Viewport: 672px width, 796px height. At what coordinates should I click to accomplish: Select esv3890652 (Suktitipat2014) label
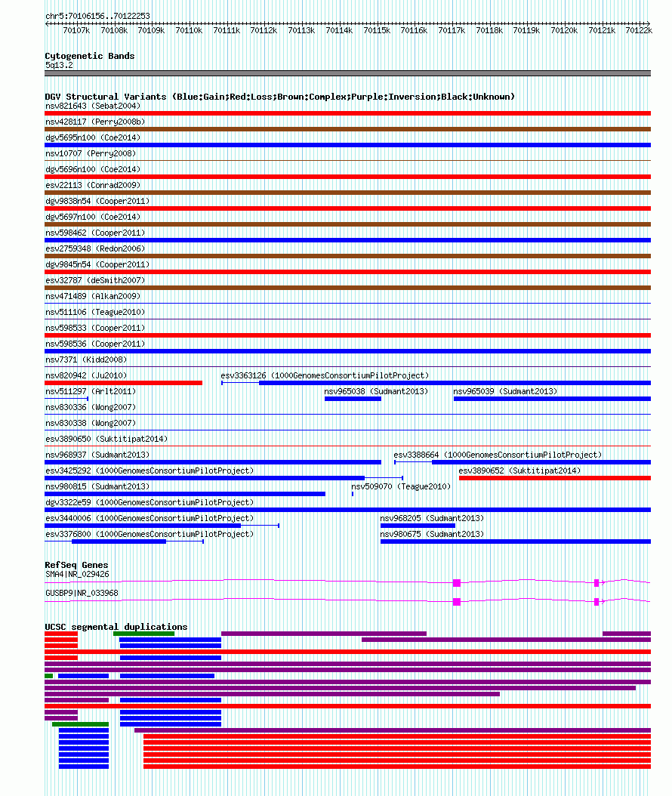[519, 471]
